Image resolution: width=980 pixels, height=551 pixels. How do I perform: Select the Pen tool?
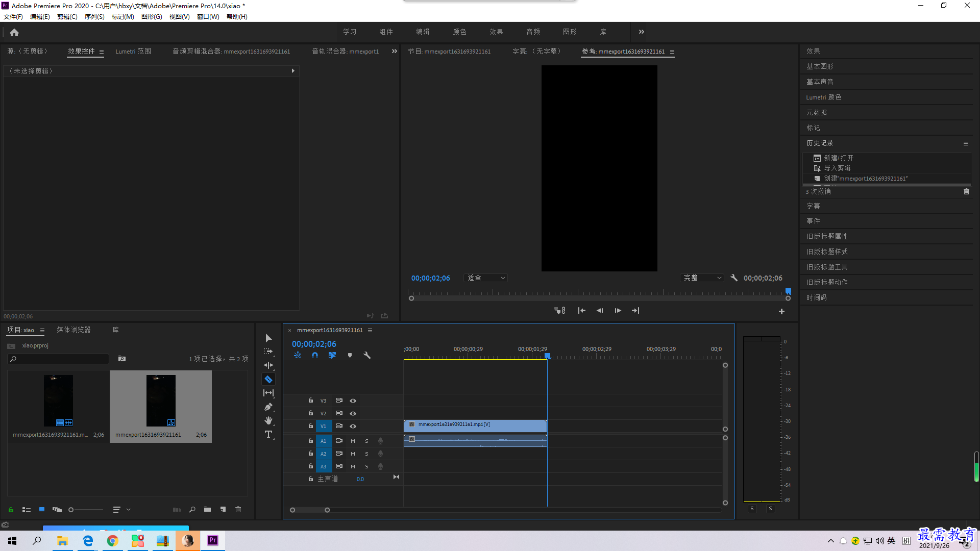pyautogui.click(x=268, y=407)
